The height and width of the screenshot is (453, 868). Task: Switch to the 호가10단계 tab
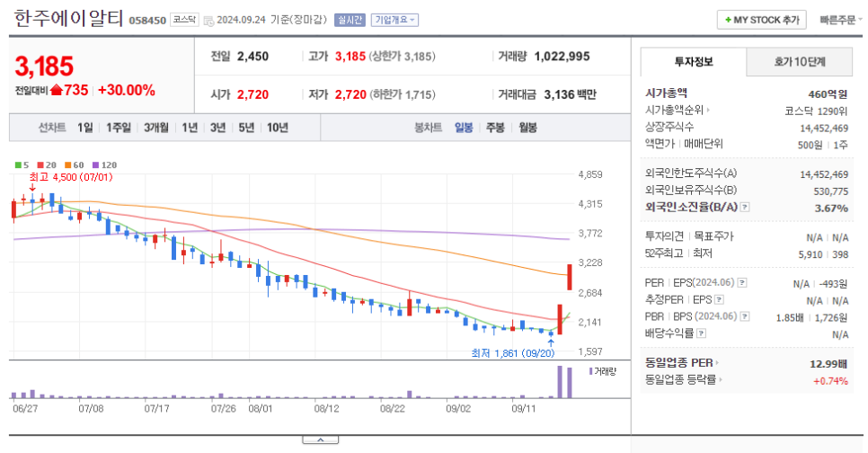[x=800, y=62]
